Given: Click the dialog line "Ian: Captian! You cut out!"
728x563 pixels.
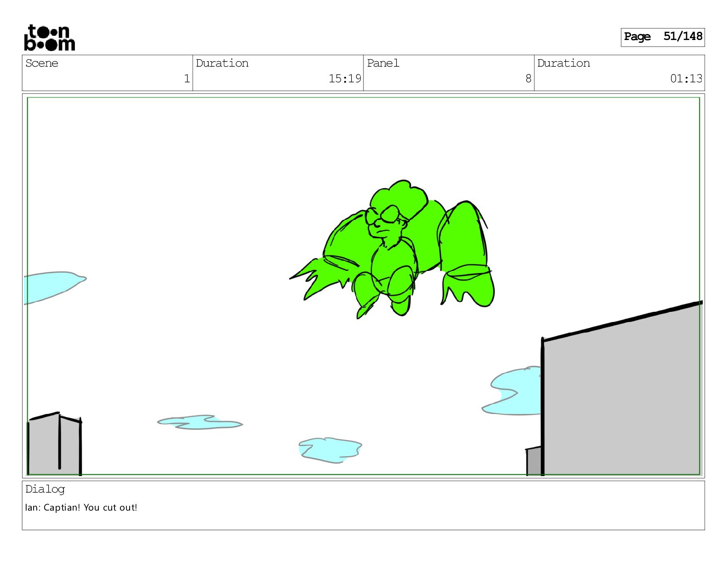Looking at the screenshot, I should click(81, 508).
